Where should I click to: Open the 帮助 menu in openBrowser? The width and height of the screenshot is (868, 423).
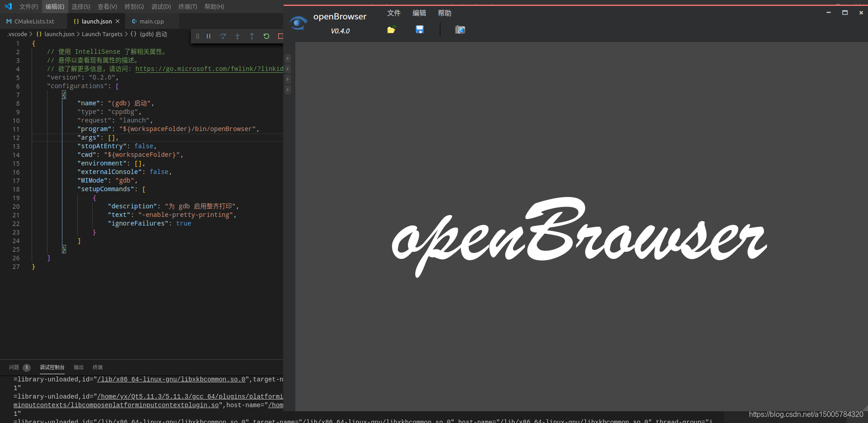pos(445,13)
